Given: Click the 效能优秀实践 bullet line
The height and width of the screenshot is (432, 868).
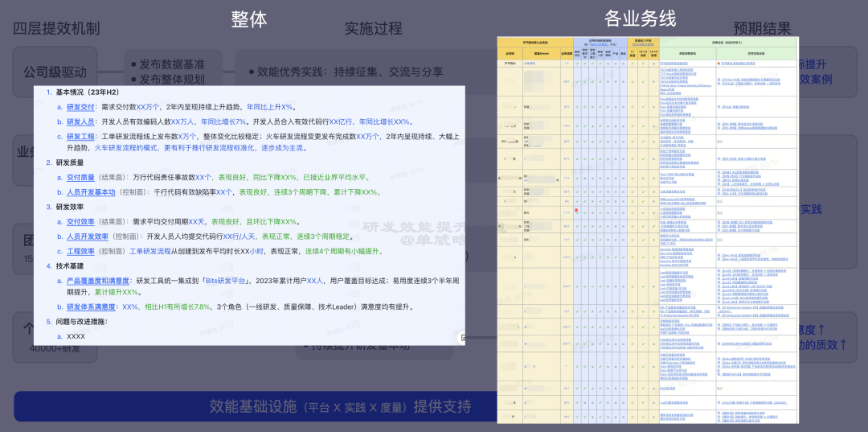Looking at the screenshot, I should [346, 72].
